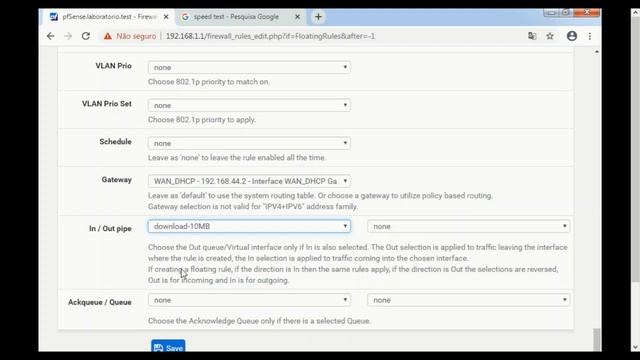
Task: Open the Gateway WAN_DHCP dropdown
Action: pos(249,181)
